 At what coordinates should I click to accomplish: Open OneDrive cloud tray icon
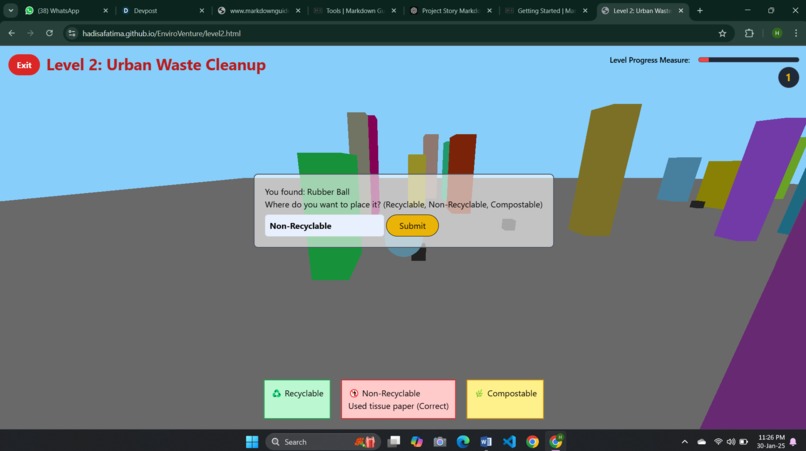pos(702,442)
